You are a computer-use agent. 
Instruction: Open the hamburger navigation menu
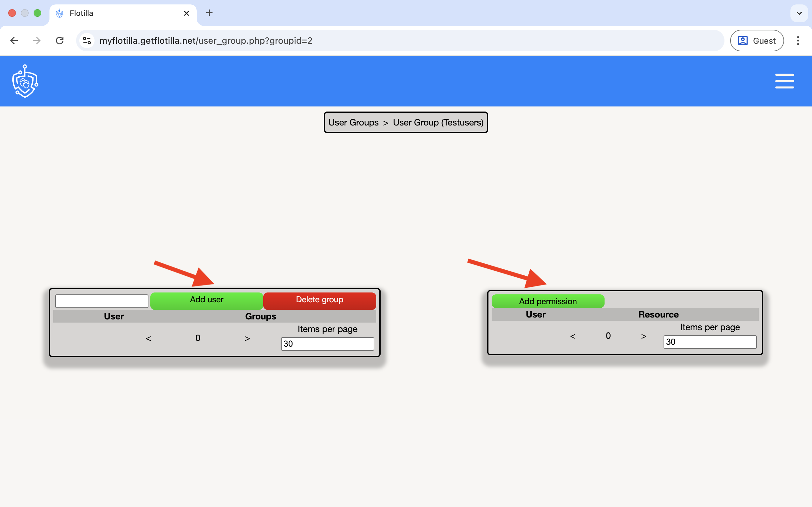click(784, 81)
